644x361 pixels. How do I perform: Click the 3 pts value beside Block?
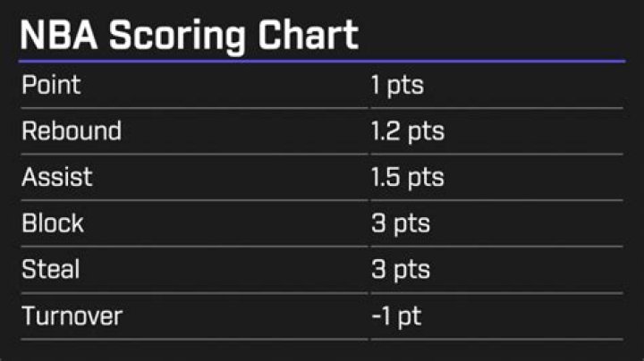[x=400, y=223]
